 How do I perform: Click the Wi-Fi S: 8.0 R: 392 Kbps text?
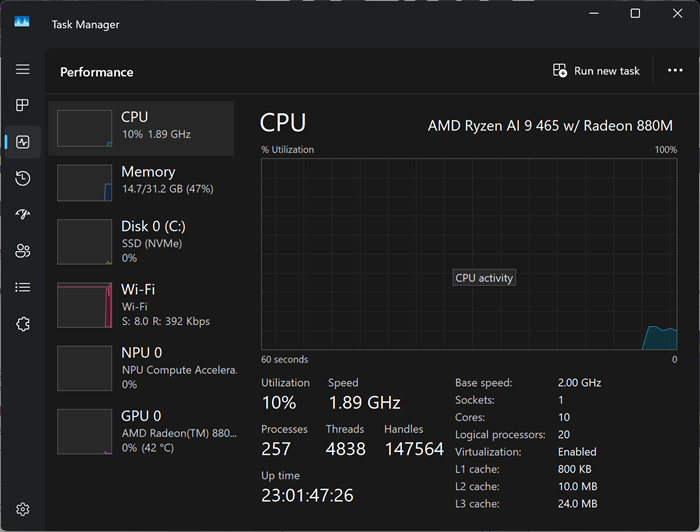coord(166,321)
